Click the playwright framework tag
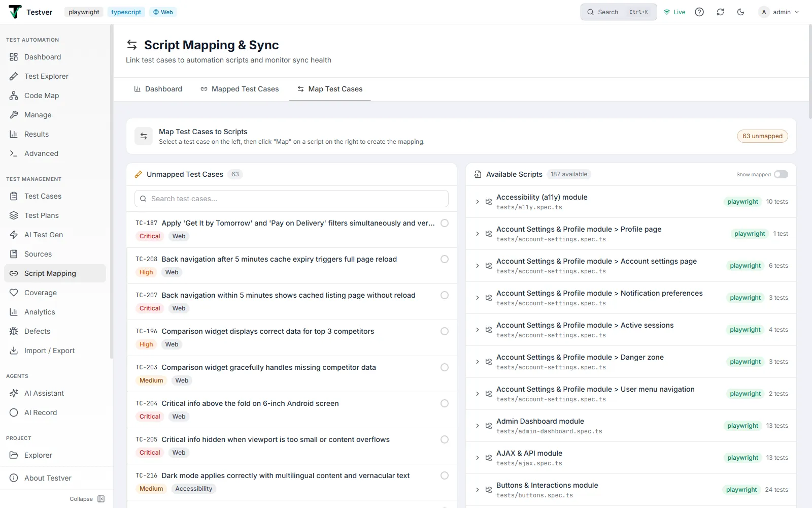This screenshot has height=508, width=812. pyautogui.click(x=84, y=12)
